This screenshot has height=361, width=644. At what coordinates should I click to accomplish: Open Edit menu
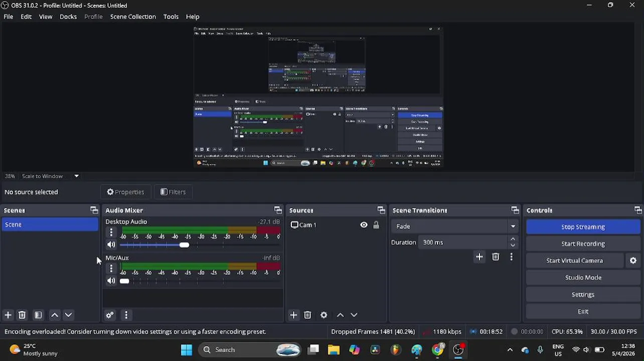click(26, 17)
